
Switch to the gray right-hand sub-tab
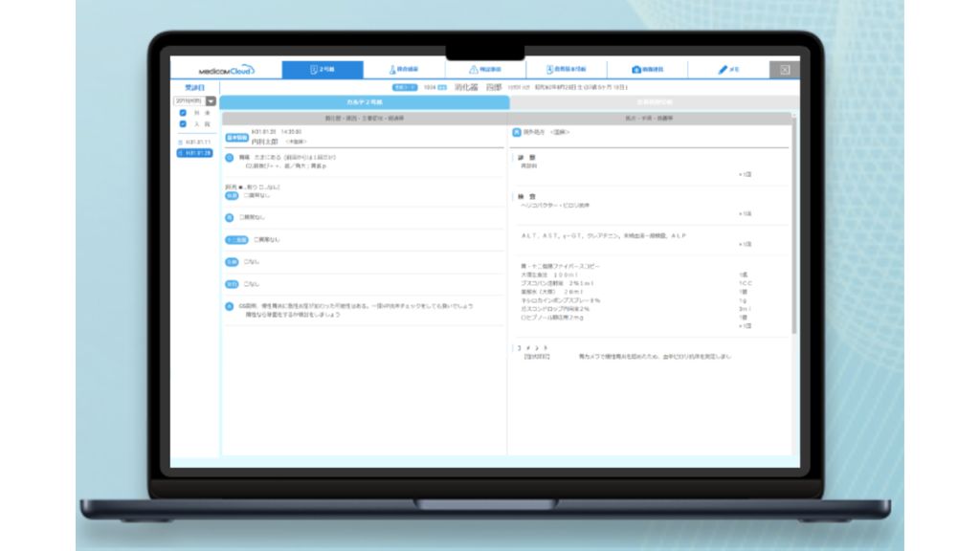[x=654, y=101]
